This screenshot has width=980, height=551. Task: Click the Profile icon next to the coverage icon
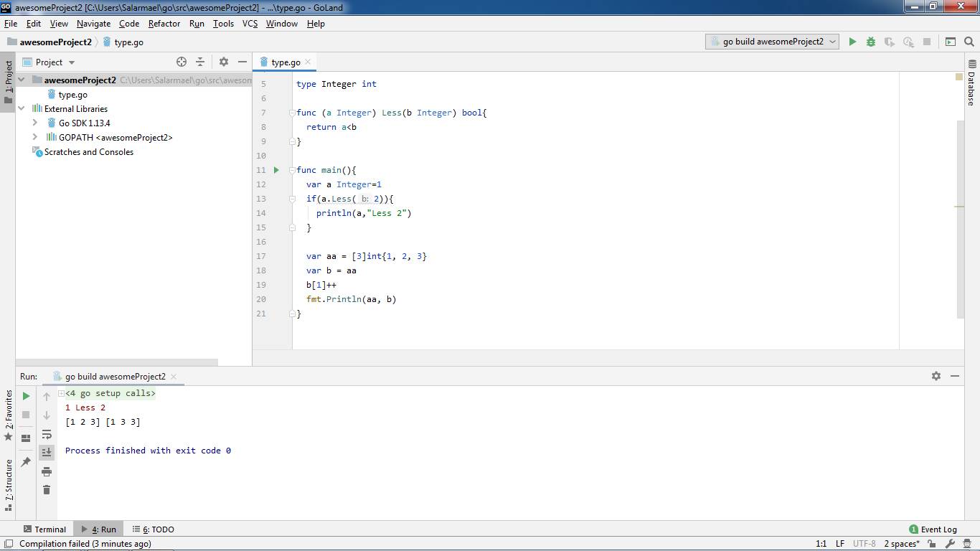point(908,42)
